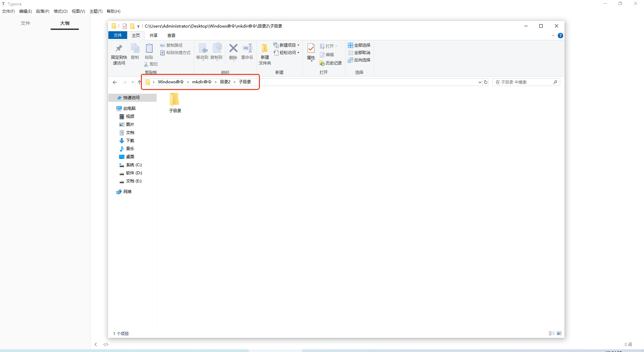Click the Delete (删除) red X icon

[233, 48]
